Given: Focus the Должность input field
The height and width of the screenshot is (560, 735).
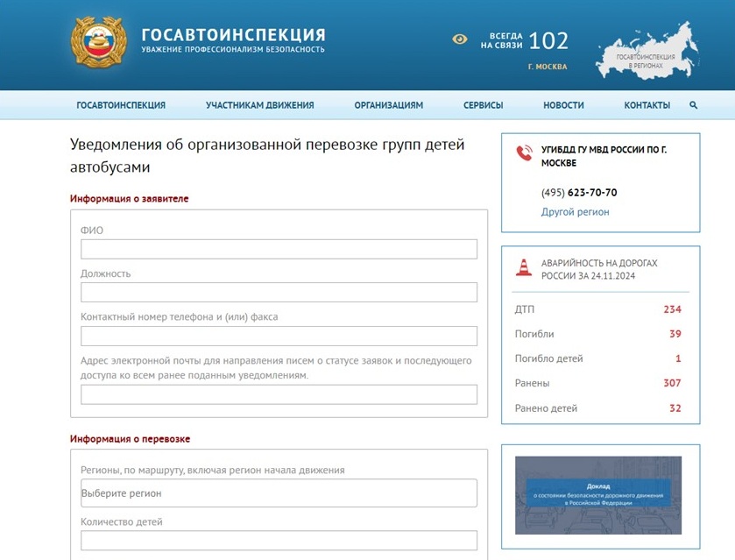Looking at the screenshot, I should [x=279, y=292].
